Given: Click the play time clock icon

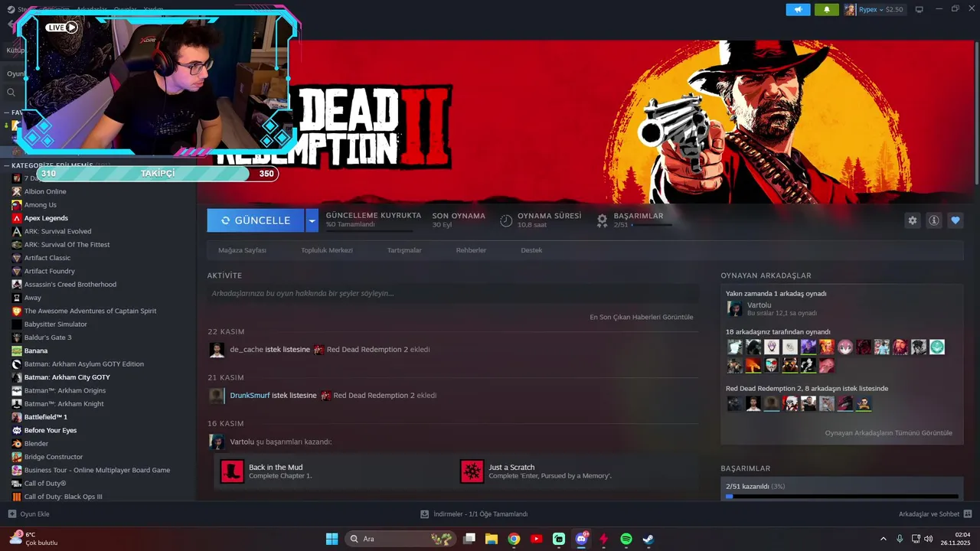Looking at the screenshot, I should (x=506, y=220).
